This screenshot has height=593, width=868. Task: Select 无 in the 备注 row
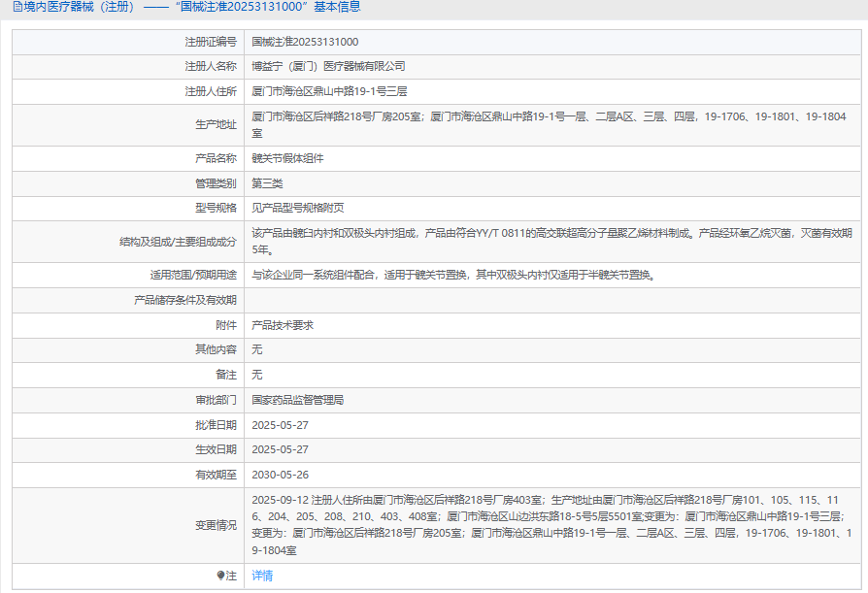click(257, 375)
